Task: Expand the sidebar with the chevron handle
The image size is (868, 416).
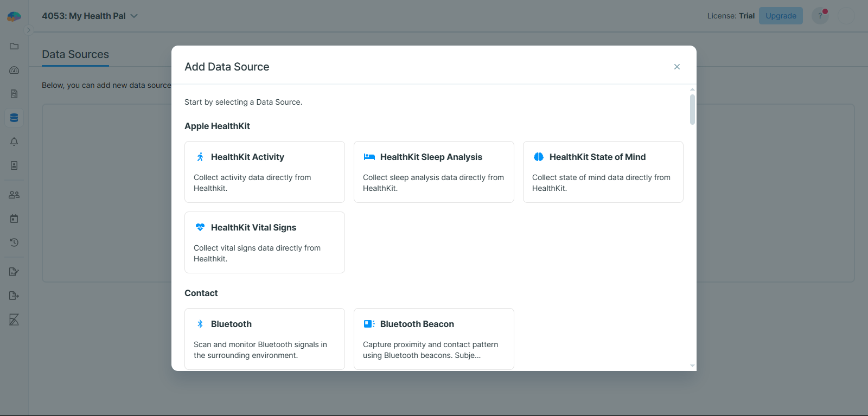Action: [29, 30]
